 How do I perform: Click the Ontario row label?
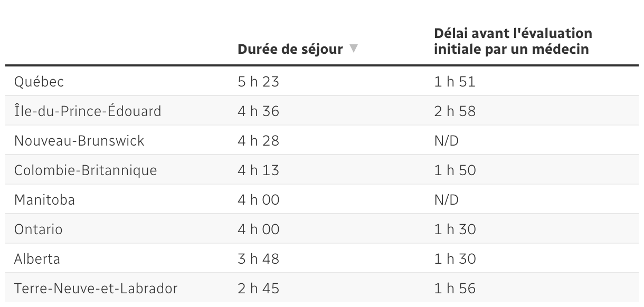click(39, 229)
